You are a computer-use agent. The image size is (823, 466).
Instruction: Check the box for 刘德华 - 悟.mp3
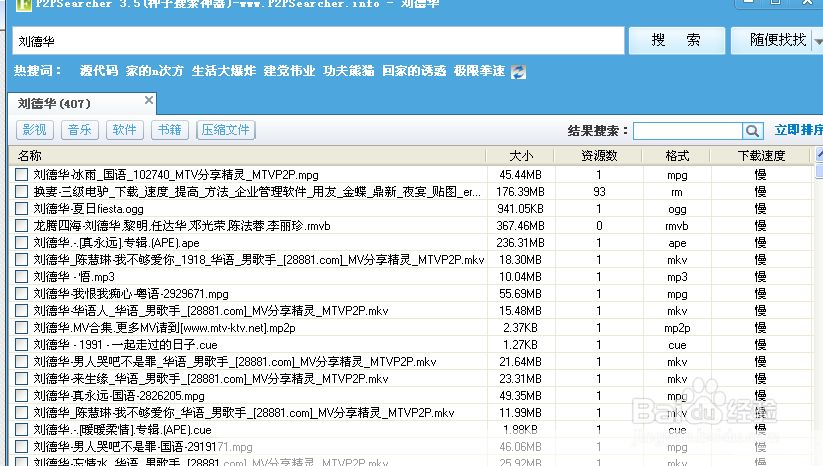pyautogui.click(x=22, y=277)
